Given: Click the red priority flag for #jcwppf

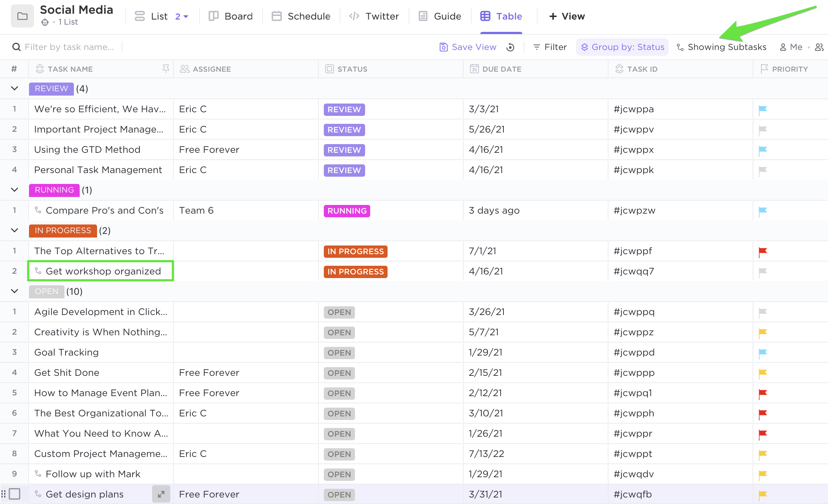Looking at the screenshot, I should point(763,251).
